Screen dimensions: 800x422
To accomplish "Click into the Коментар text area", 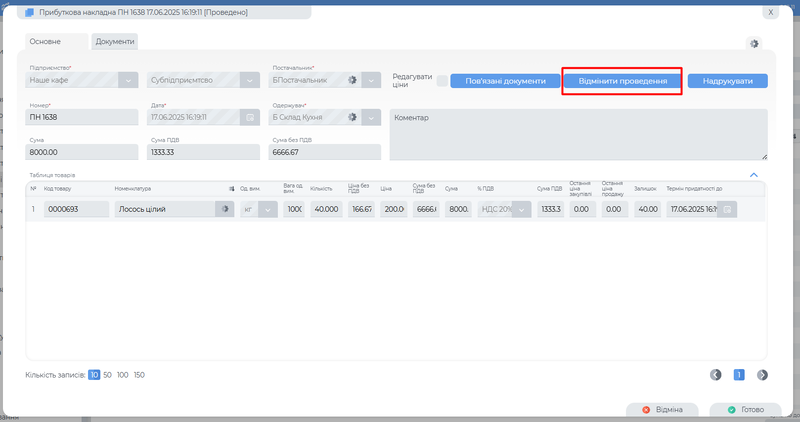I will tap(578, 135).
